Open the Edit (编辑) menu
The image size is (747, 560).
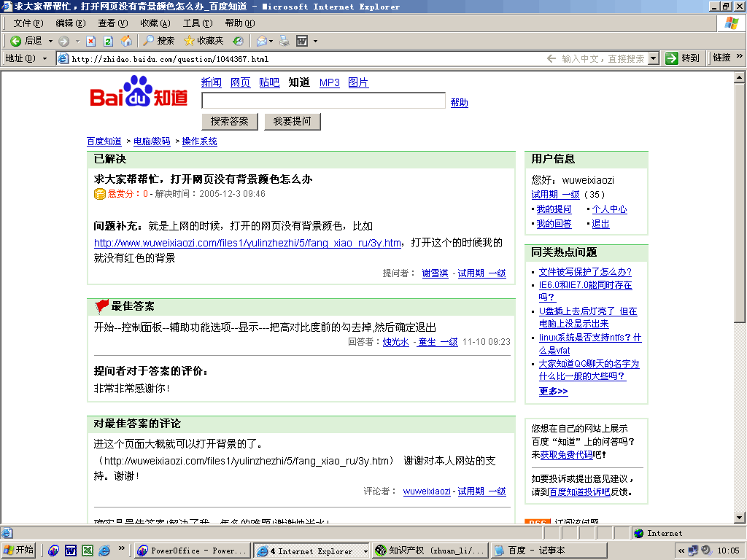pos(71,23)
